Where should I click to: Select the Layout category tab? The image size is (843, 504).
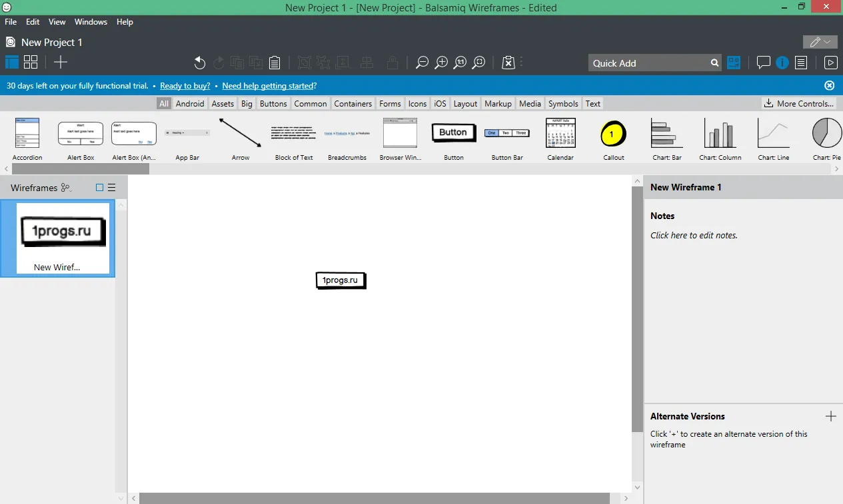click(465, 103)
